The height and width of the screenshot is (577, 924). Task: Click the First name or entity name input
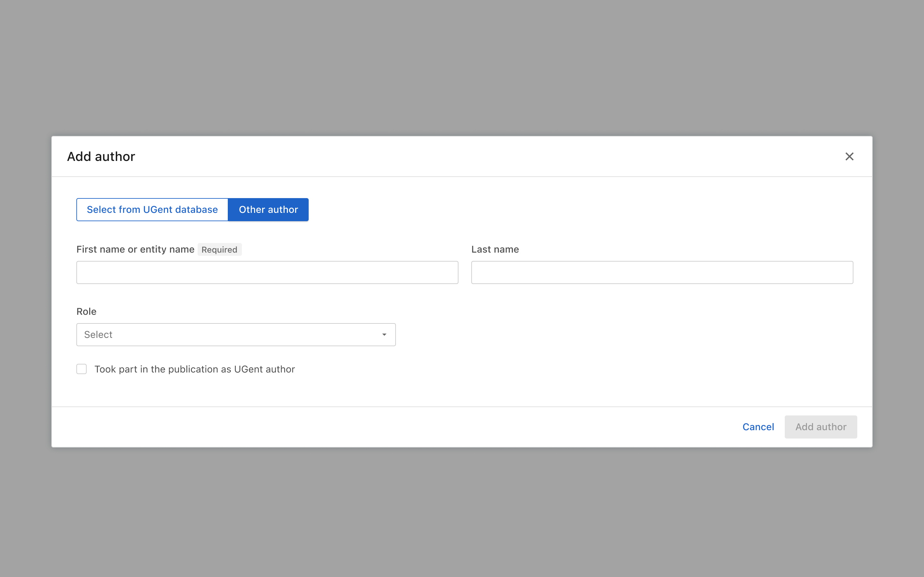tap(267, 272)
